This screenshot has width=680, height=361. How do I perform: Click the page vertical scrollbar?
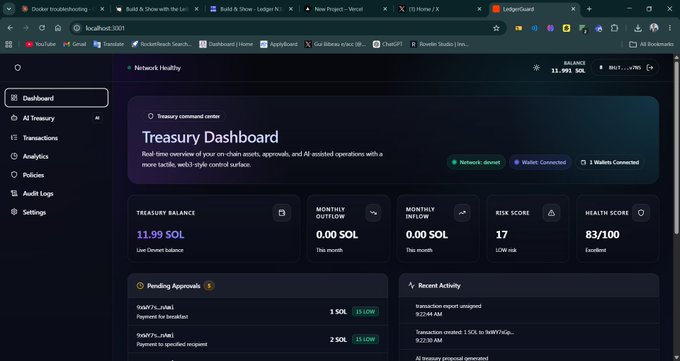tap(676, 148)
